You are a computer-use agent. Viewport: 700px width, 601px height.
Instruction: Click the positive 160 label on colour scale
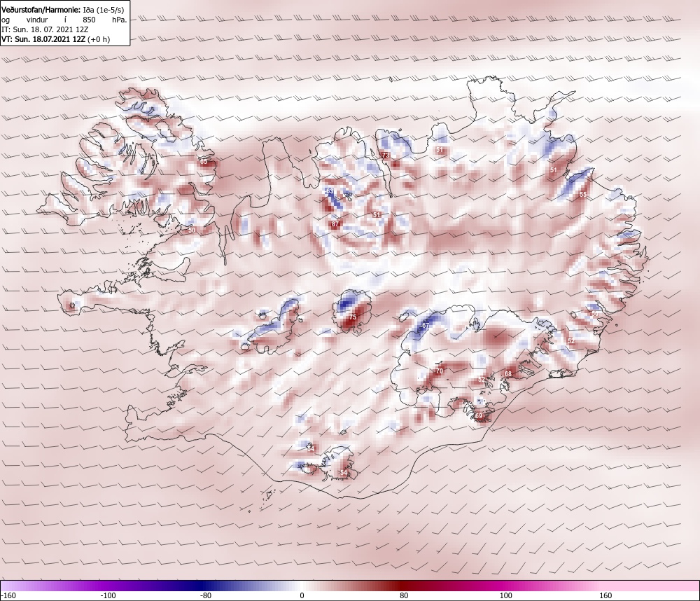605,595
